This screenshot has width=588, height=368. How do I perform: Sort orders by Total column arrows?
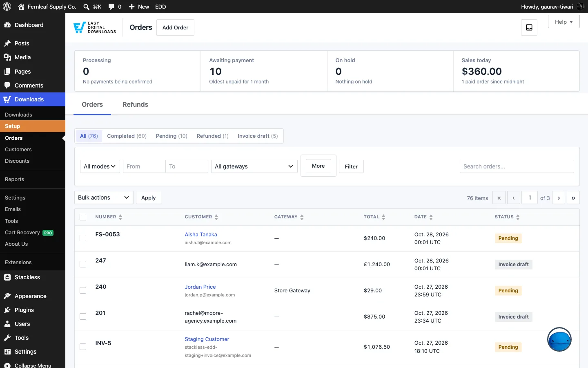383,217
